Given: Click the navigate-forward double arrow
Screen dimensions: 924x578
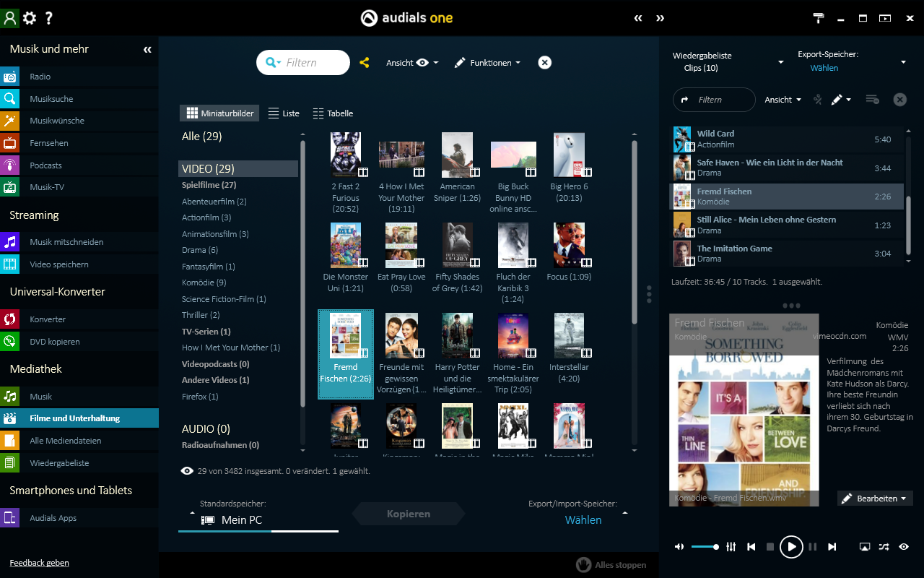Looking at the screenshot, I should [660, 18].
